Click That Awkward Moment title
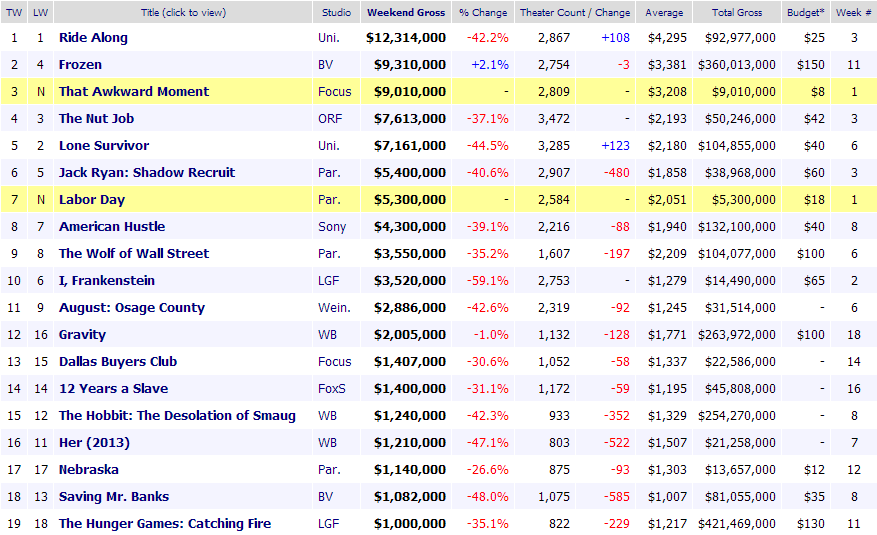877x535 pixels. pos(134,91)
